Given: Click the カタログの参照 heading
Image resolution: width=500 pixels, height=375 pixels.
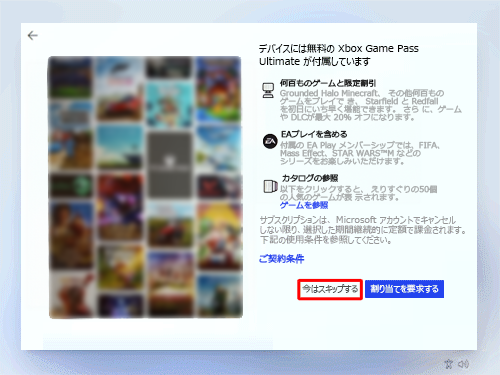Looking at the screenshot, I should coord(310,178).
